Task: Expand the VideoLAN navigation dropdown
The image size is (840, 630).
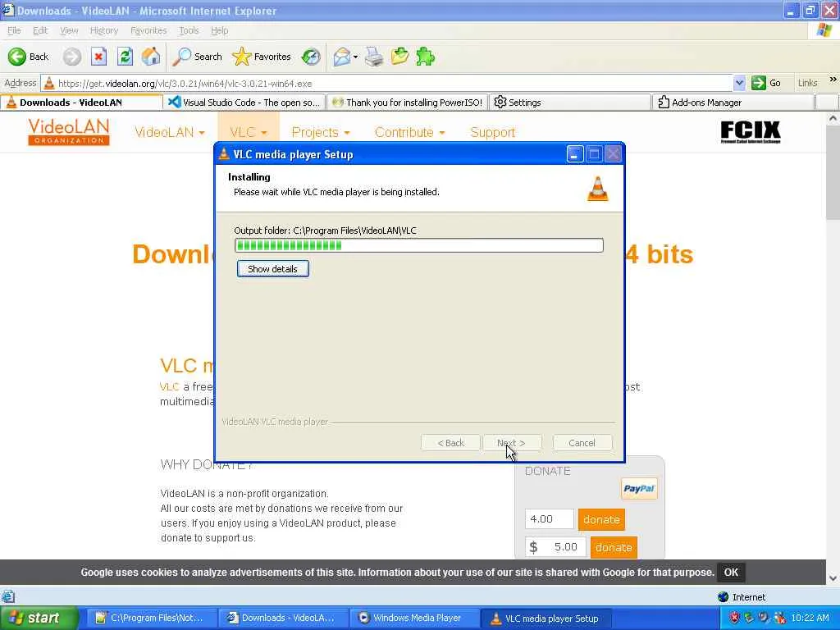Action: point(202,133)
